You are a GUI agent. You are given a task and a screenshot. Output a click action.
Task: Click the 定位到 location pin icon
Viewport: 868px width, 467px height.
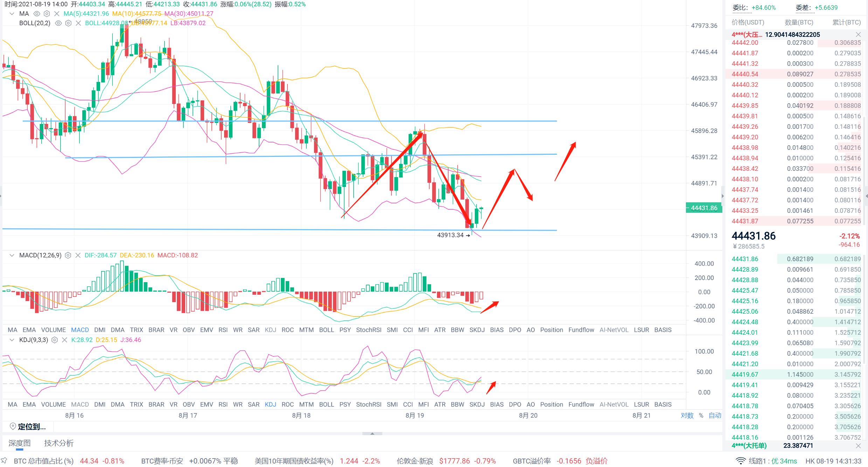point(13,426)
